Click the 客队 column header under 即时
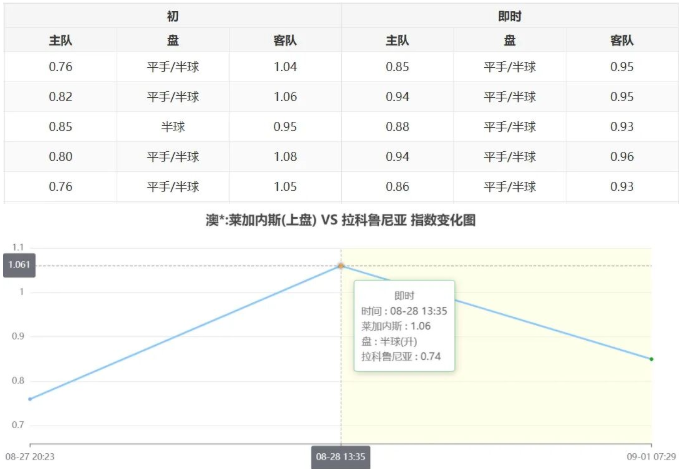Viewport: 679px width, 469px height. pyautogui.click(x=621, y=41)
